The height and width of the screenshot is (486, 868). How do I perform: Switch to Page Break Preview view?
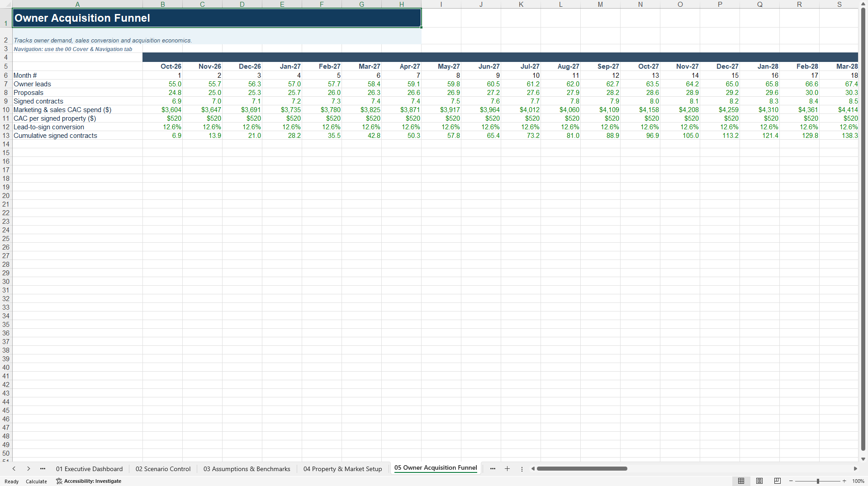point(778,481)
